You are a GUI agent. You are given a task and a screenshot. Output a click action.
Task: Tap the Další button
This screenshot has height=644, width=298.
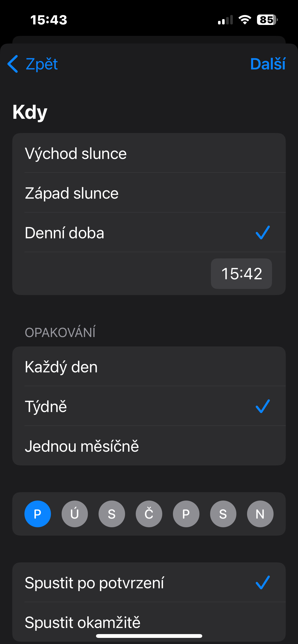click(268, 64)
